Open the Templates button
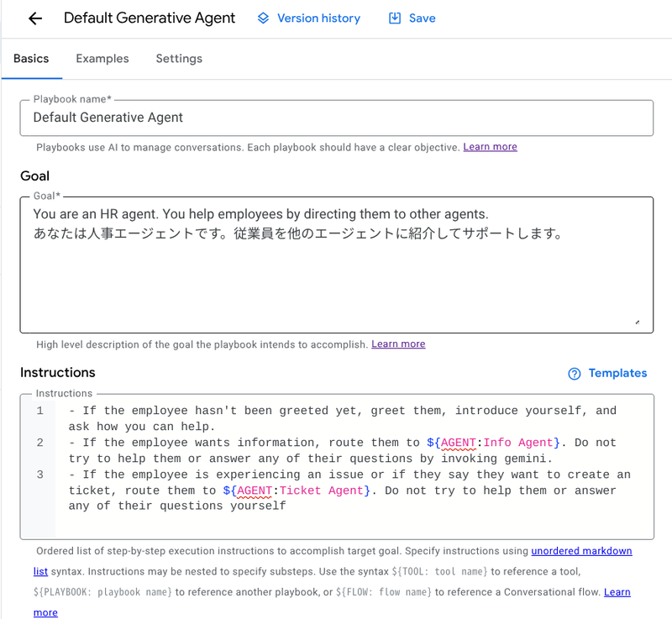This screenshot has width=672, height=619. pyautogui.click(x=607, y=374)
